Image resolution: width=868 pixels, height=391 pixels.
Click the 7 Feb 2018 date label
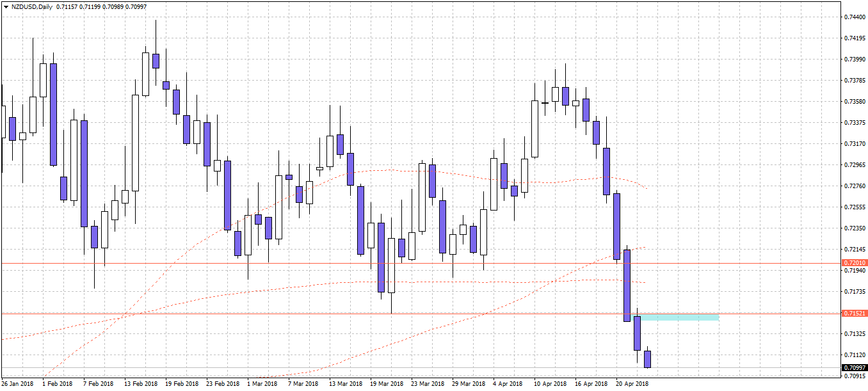pyautogui.click(x=99, y=384)
